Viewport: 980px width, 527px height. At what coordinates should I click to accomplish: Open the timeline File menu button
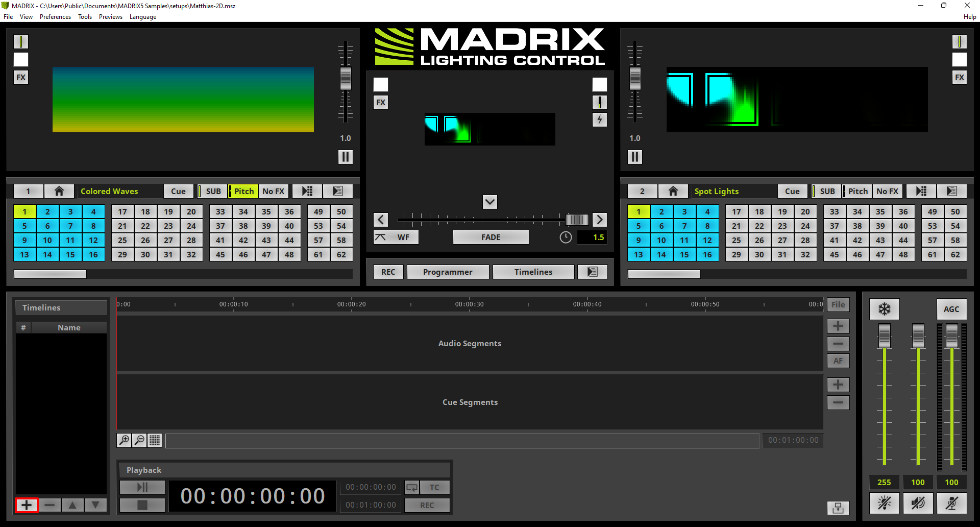[x=838, y=304]
